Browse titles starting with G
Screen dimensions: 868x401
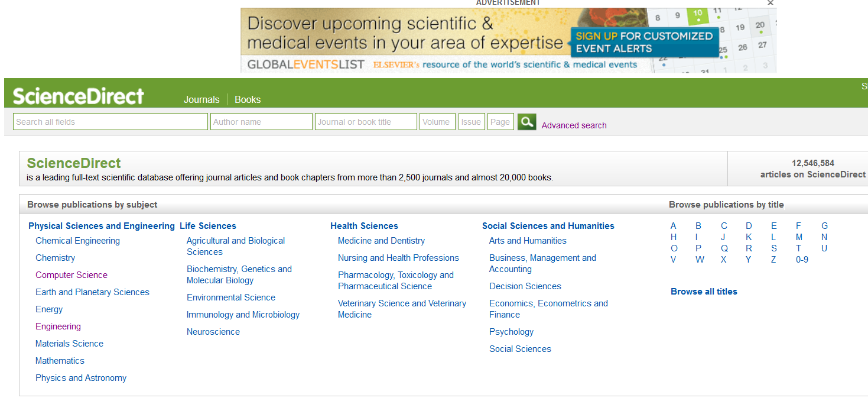(825, 226)
